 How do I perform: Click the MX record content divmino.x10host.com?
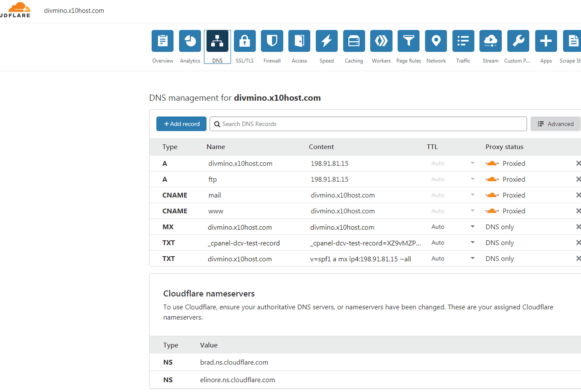(x=342, y=227)
